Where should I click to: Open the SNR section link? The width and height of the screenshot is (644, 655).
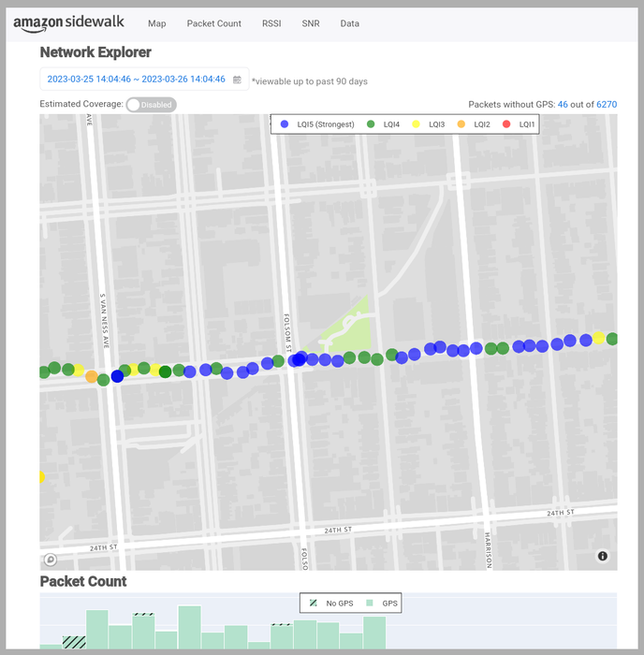click(310, 23)
